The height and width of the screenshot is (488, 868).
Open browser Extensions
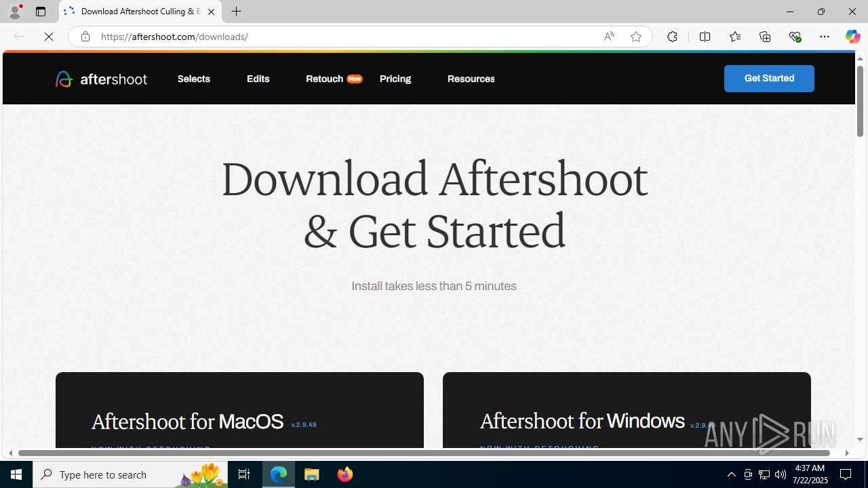pyautogui.click(x=672, y=37)
